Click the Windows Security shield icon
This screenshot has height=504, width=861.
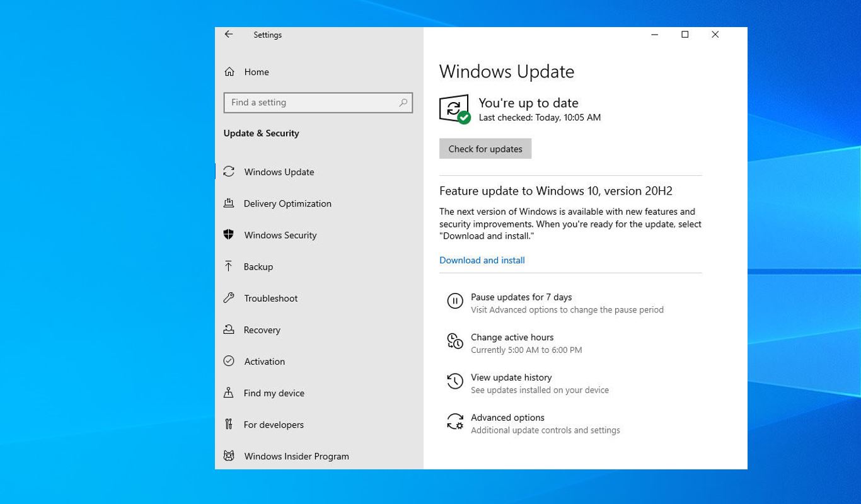coord(229,234)
